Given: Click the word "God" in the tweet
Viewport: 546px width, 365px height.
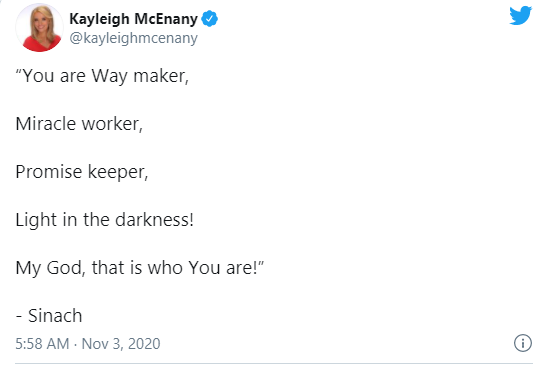Looking at the screenshot, I should (x=66, y=268).
